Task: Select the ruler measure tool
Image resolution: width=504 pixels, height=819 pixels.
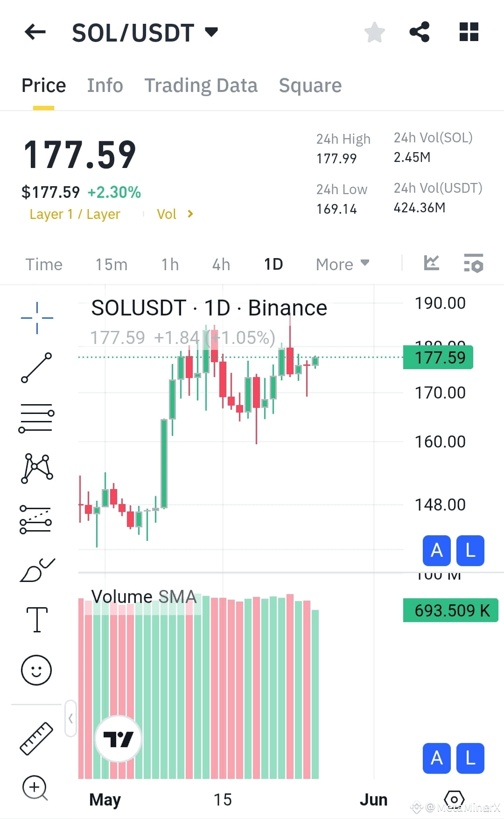Action: tap(36, 738)
